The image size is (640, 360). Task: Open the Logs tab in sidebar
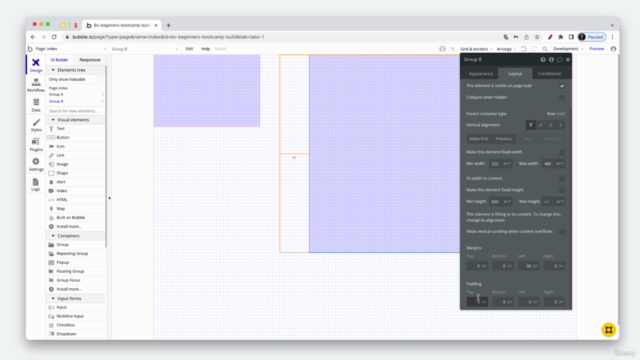(x=36, y=184)
